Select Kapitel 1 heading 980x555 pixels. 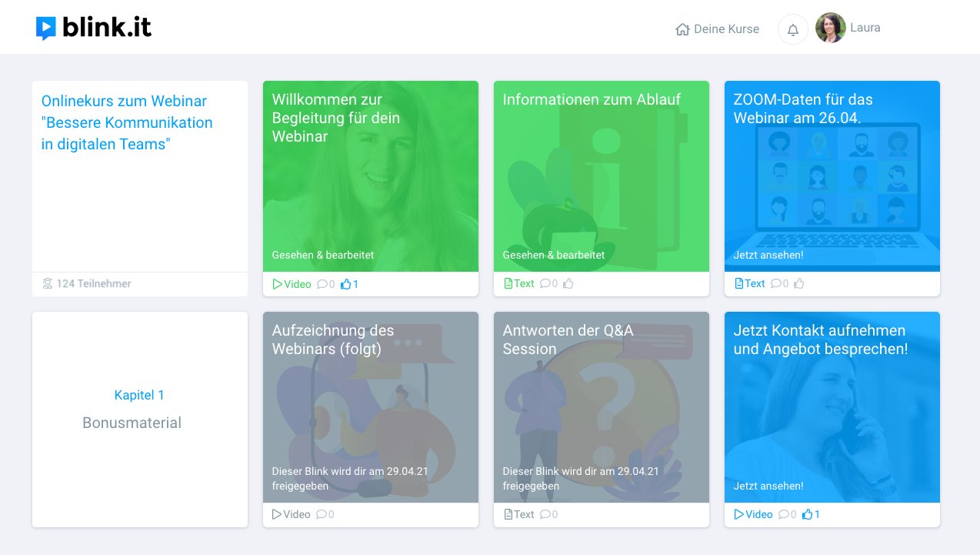tap(139, 395)
